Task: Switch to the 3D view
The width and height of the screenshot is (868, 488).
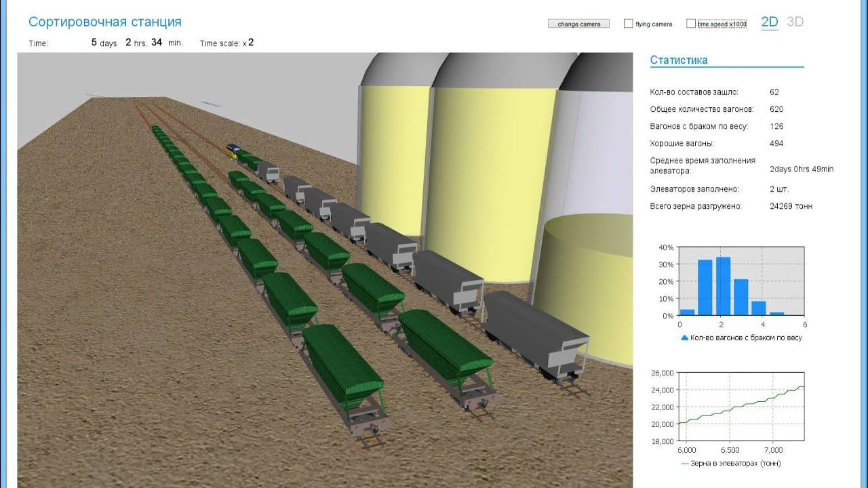Action: coord(795,22)
